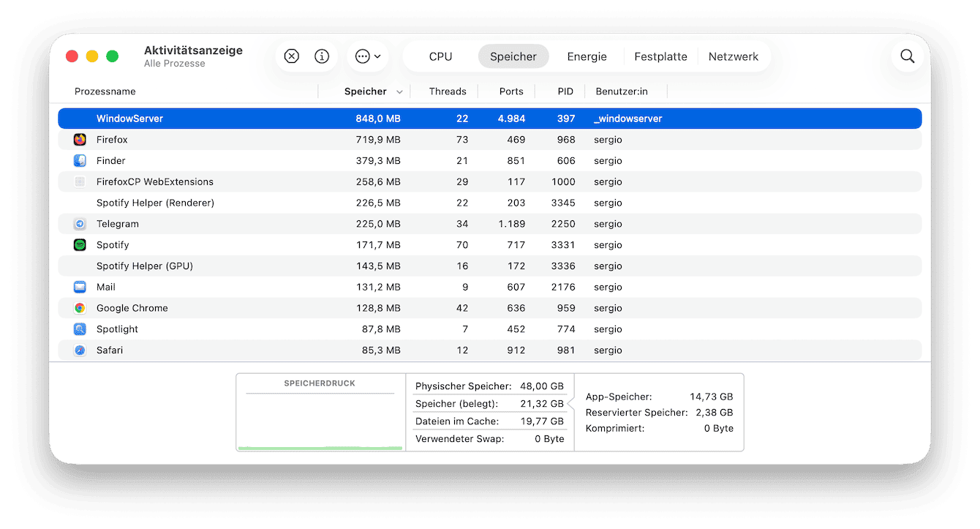
Task: Select the Netzwerk tab
Action: click(x=733, y=56)
